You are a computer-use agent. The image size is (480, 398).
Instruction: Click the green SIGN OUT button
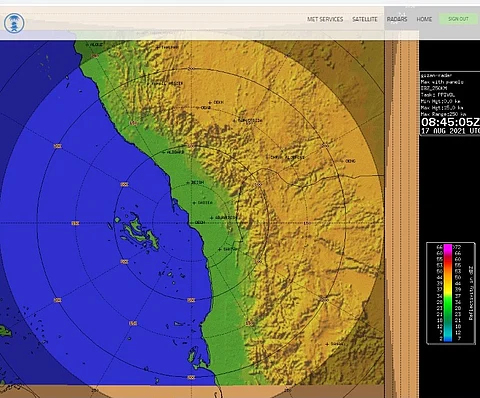pyautogui.click(x=458, y=19)
